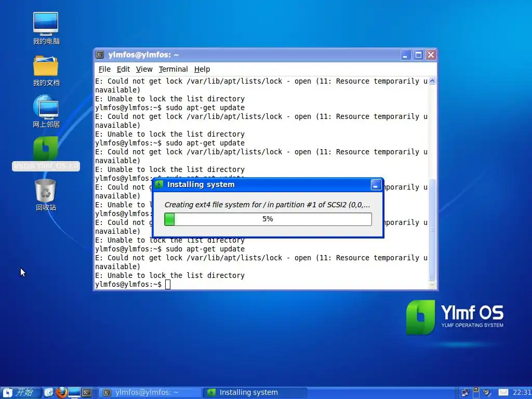Viewport: 532px width, 399px height.
Task: Click the volume tray icon
Action: click(x=487, y=393)
